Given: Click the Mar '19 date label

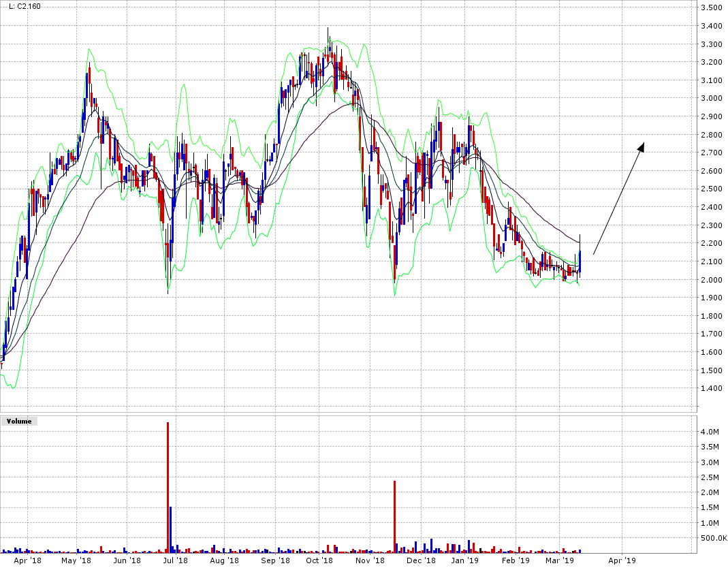Looking at the screenshot, I should click(x=560, y=560).
